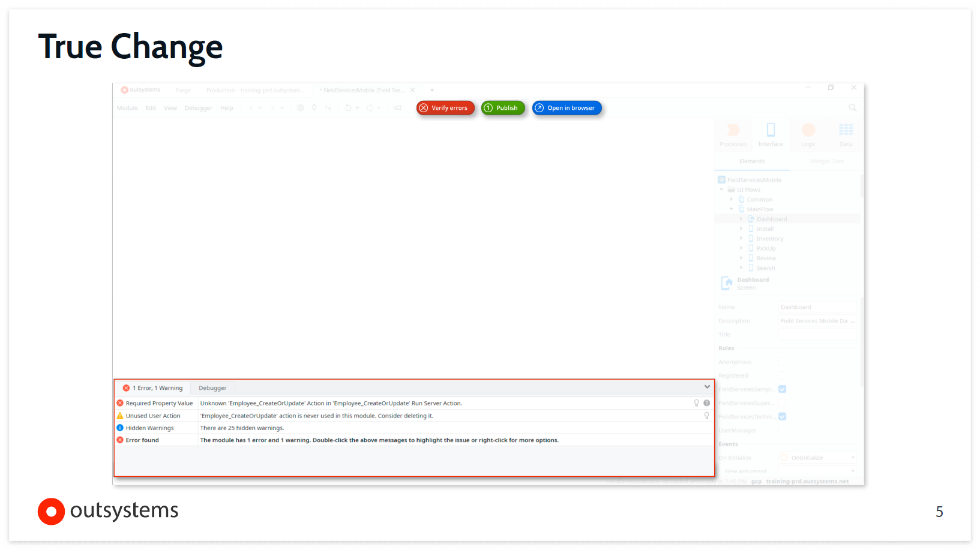Switch to the Widget Tree tab
980x550 pixels.
point(826,161)
